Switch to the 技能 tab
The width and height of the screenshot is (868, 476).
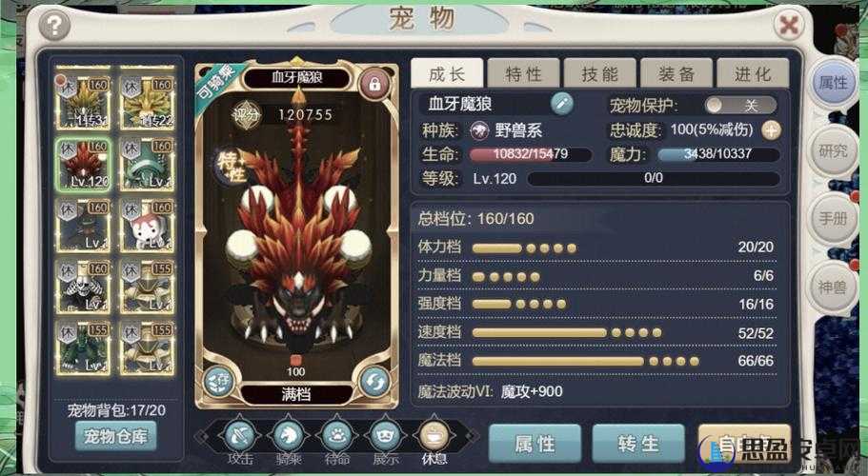point(600,73)
